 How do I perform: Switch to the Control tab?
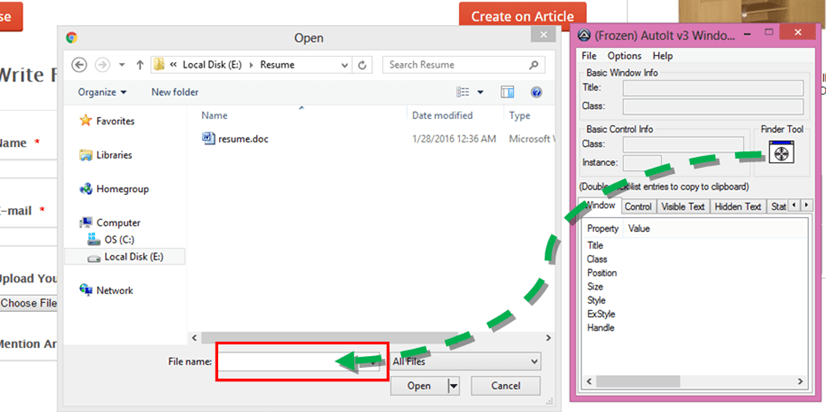coord(638,207)
